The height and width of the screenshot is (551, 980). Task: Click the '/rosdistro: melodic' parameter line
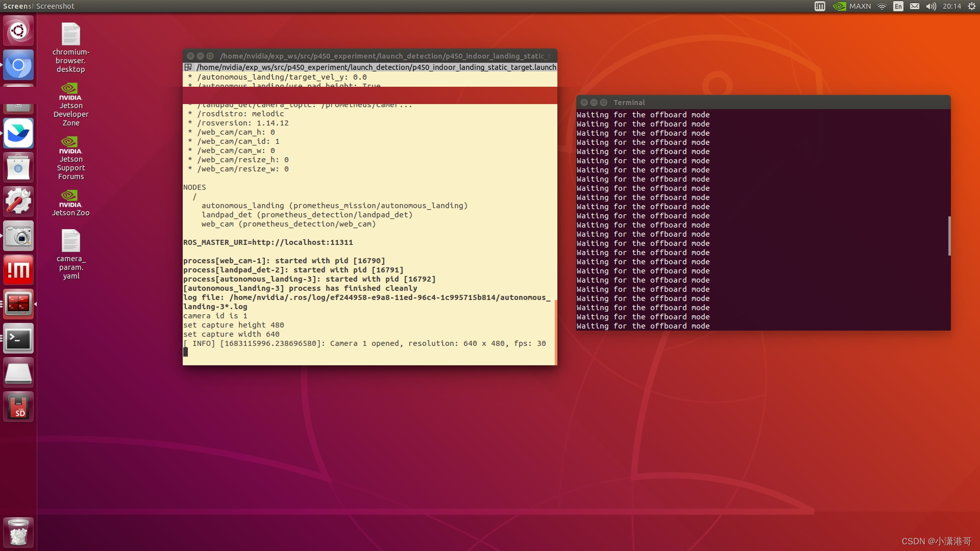pyautogui.click(x=236, y=114)
